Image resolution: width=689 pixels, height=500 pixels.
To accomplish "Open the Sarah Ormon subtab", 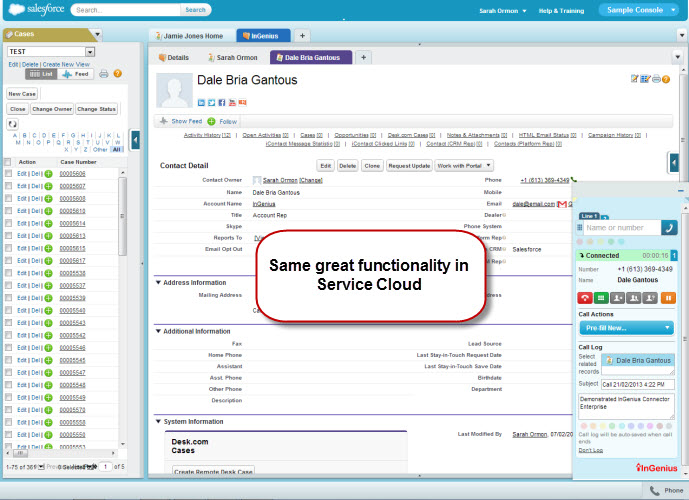I will coord(232,58).
